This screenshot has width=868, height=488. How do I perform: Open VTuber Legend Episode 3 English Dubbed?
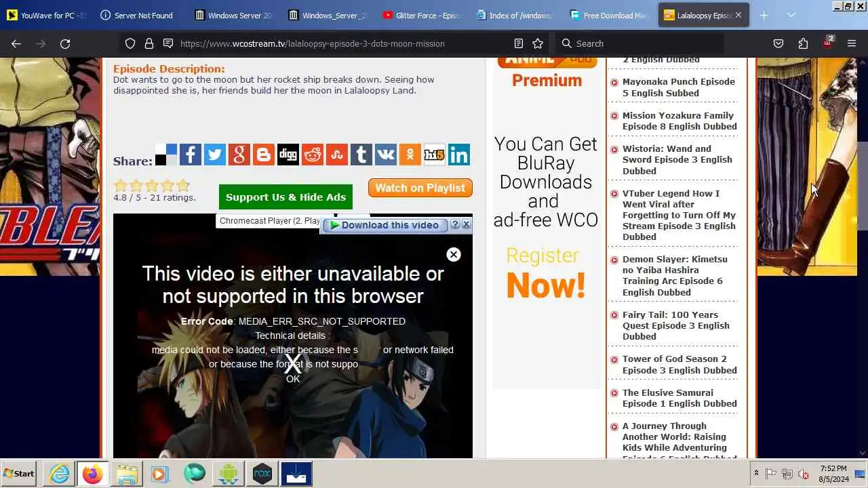[679, 215]
